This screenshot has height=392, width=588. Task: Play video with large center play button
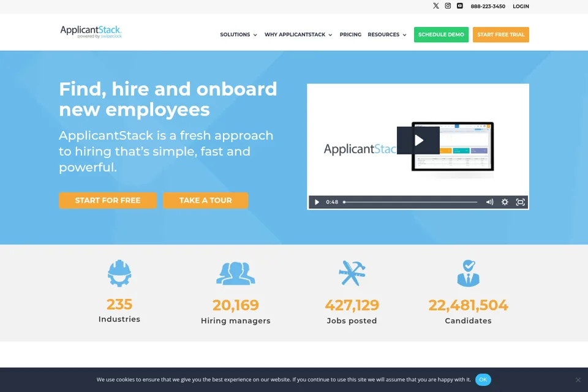tap(418, 140)
